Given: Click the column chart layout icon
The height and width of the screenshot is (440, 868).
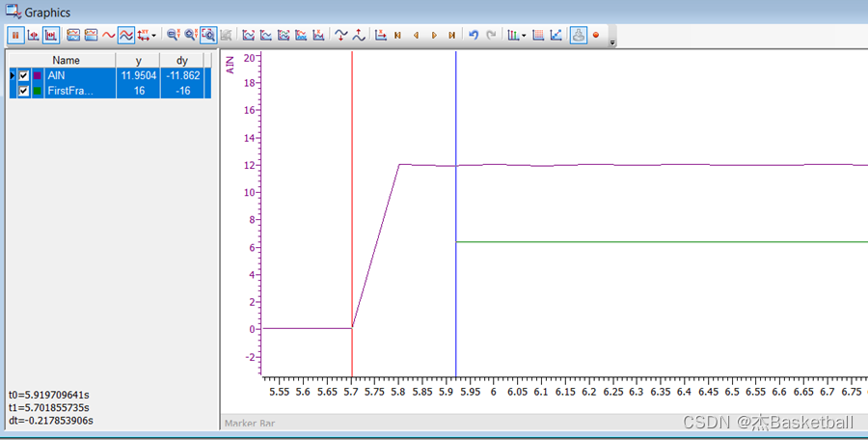Looking at the screenshot, I should tap(513, 35).
